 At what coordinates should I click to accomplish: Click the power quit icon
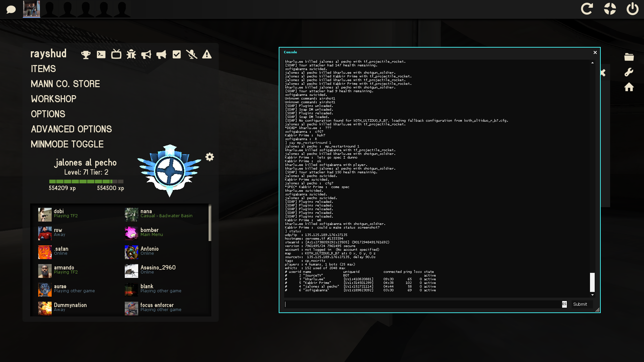pos(632,9)
